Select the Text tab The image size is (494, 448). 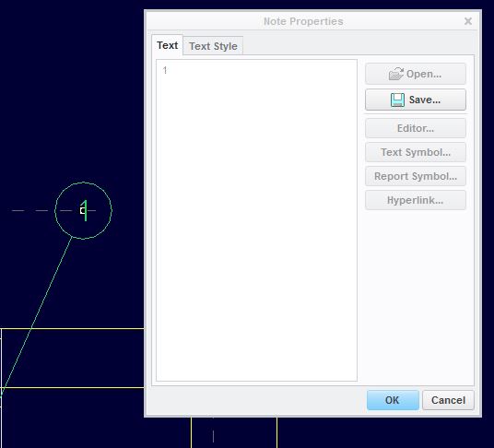(168, 45)
